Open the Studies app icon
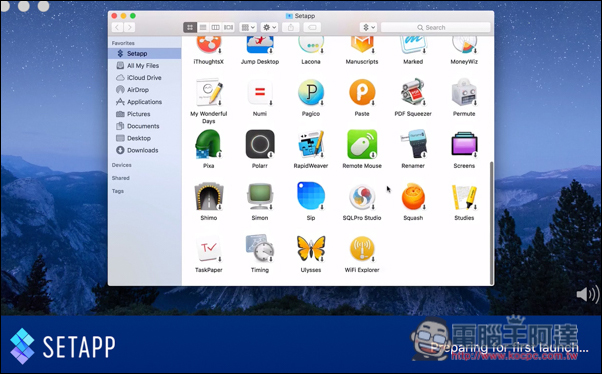Image resolution: width=602 pixels, height=374 pixels. tap(464, 197)
